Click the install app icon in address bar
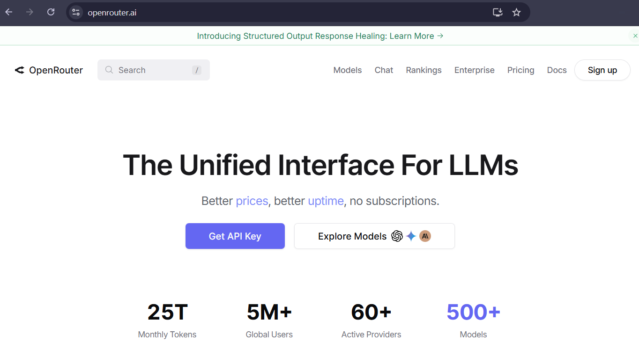This screenshot has width=639, height=364. click(x=498, y=13)
